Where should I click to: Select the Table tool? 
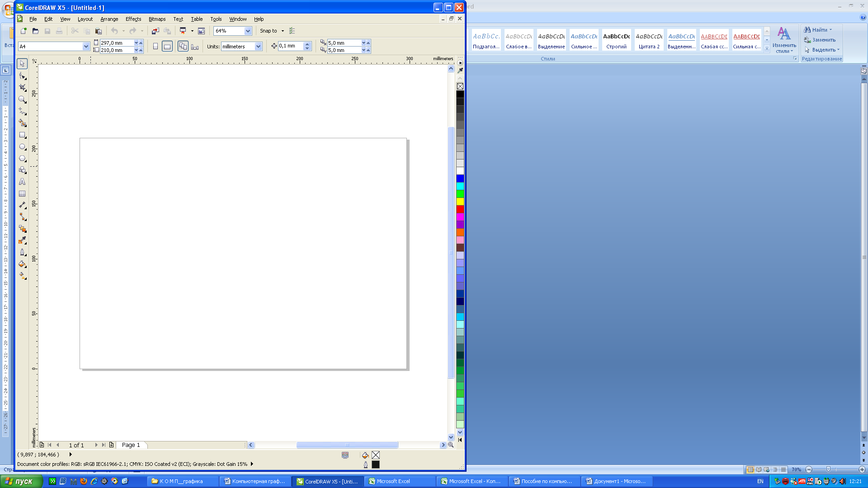pyautogui.click(x=22, y=193)
